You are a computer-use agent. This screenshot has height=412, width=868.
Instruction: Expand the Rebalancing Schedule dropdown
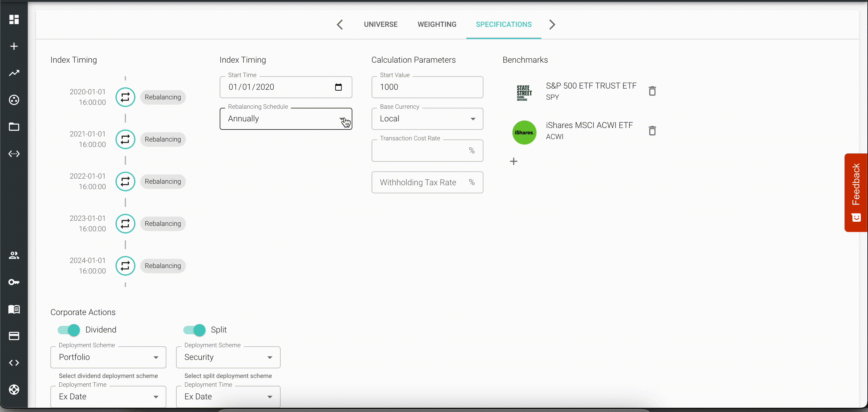tap(286, 119)
